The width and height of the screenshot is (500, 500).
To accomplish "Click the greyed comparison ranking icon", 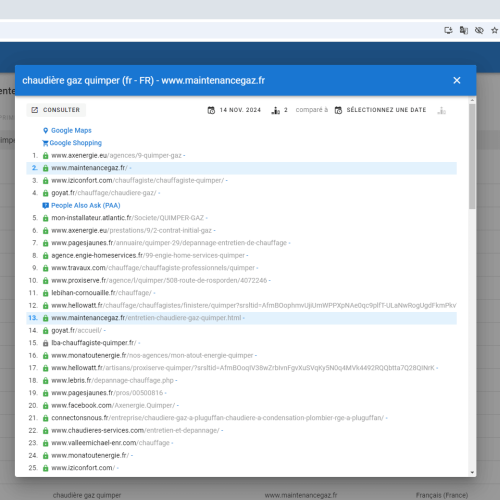I will coord(441,110).
